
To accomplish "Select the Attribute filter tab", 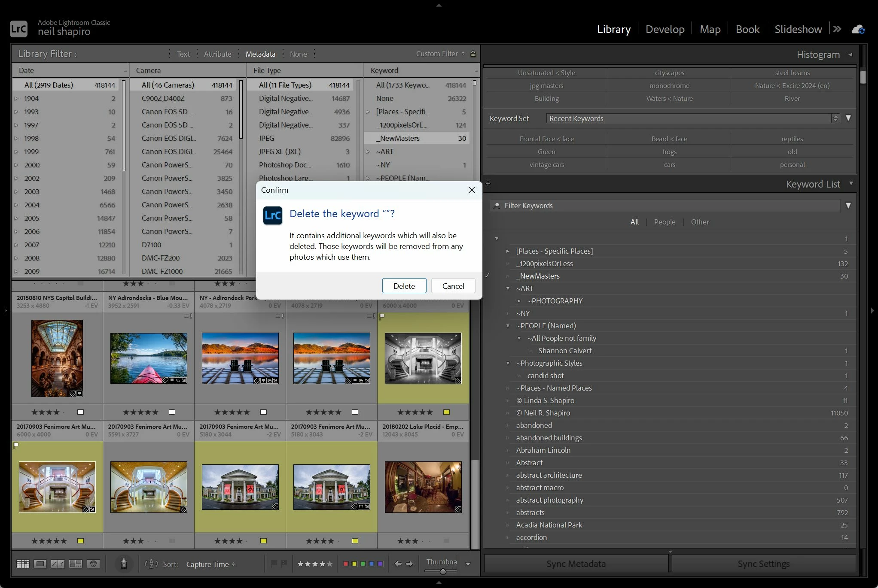I will click(217, 54).
